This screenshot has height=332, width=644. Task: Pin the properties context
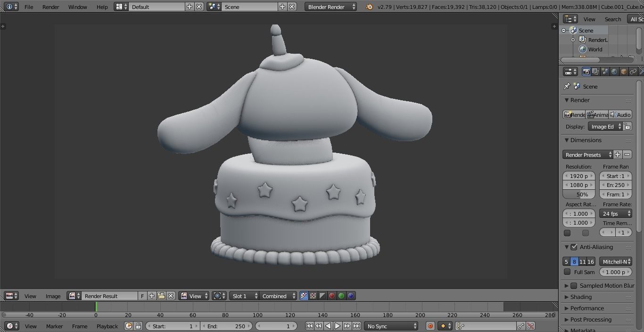click(567, 86)
